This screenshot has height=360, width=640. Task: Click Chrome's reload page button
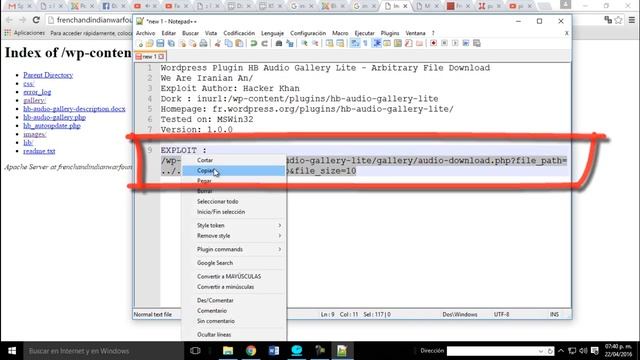pos(36,20)
